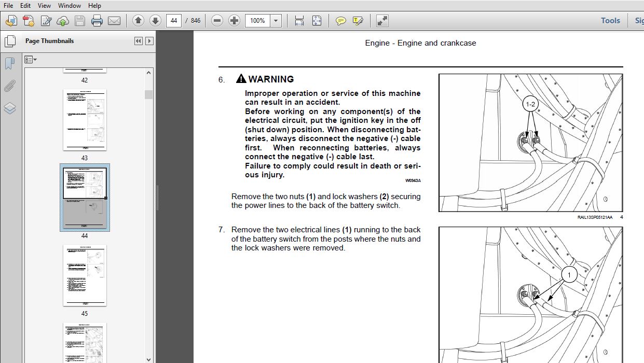Go to previous page with up arrow
Screen dimensions: 644x363
[138, 21]
